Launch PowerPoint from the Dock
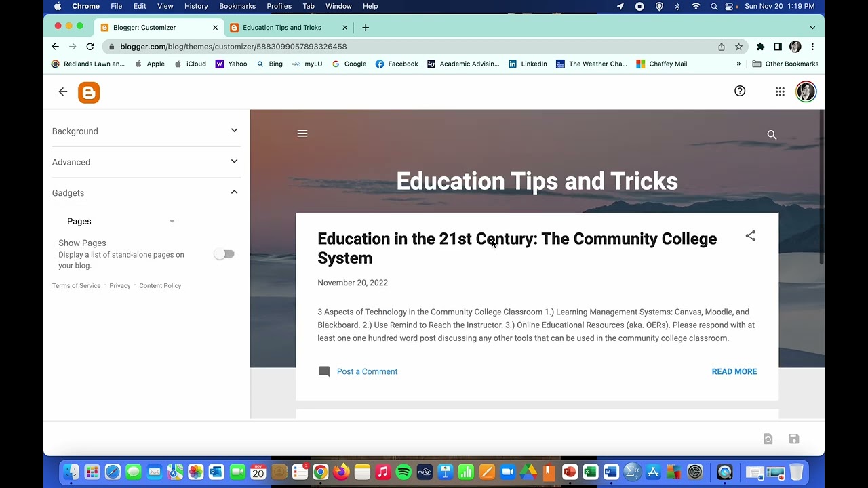Viewport: 868px width, 488px height. click(570, 472)
